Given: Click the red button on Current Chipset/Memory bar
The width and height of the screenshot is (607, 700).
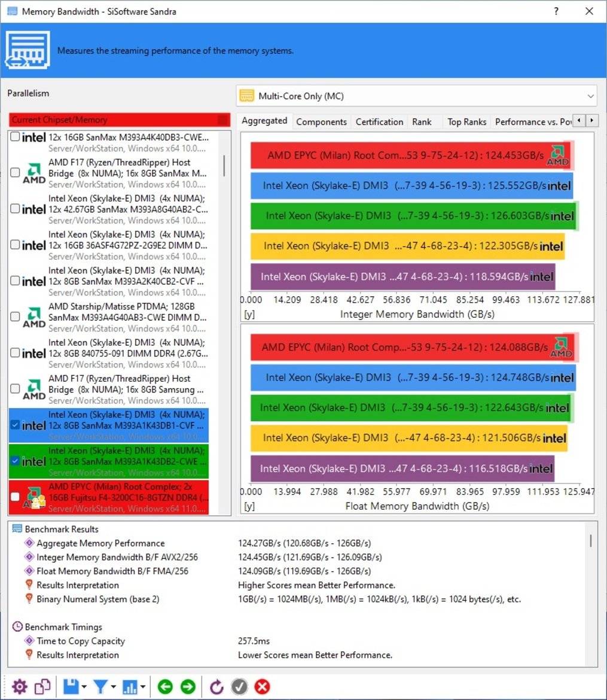Looking at the screenshot, I should 222,120.
